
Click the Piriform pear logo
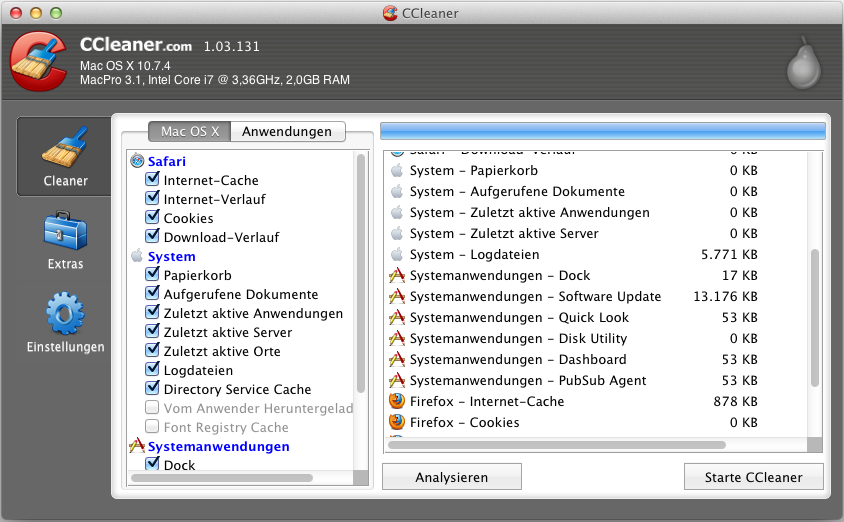(804, 64)
